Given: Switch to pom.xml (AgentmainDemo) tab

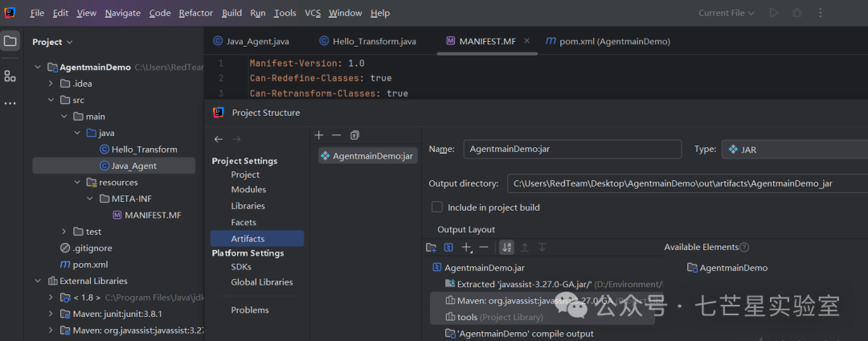Looking at the screenshot, I should click(608, 41).
